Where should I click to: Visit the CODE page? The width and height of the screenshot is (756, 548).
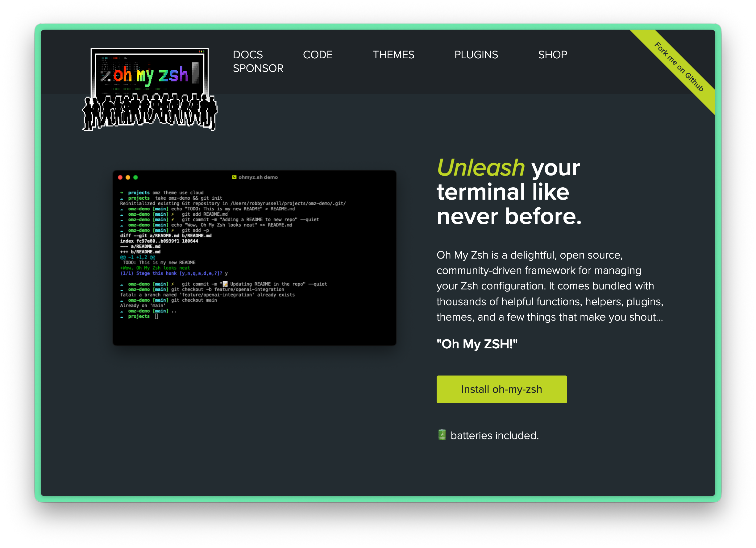click(x=318, y=55)
